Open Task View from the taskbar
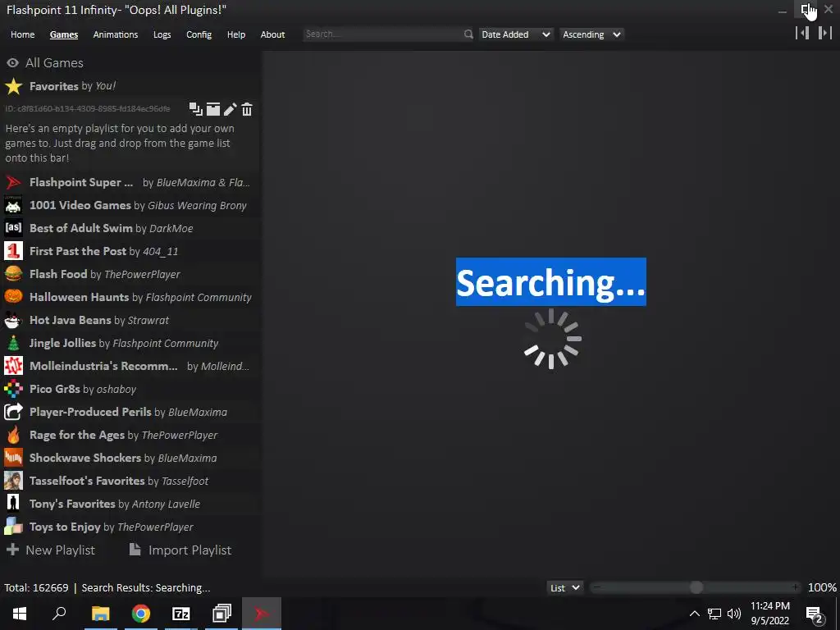This screenshot has height=630, width=840. [x=221, y=614]
